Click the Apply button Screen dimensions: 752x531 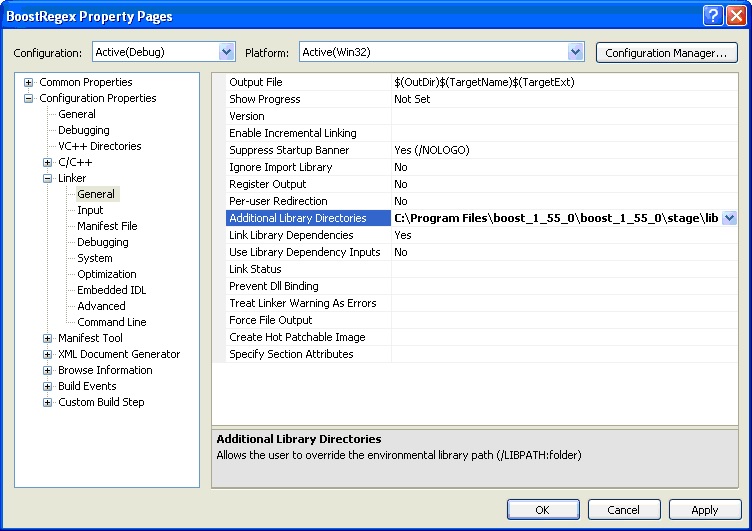click(705, 509)
